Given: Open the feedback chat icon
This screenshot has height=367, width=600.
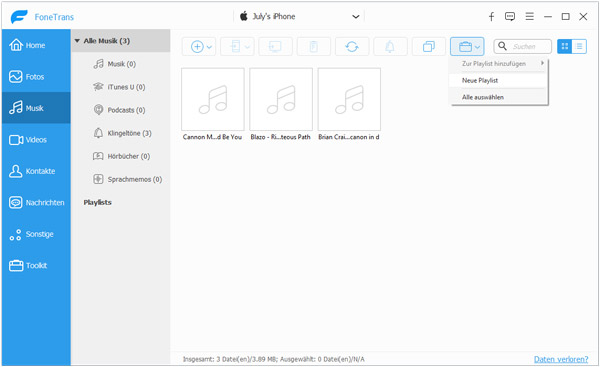Looking at the screenshot, I should [x=510, y=16].
